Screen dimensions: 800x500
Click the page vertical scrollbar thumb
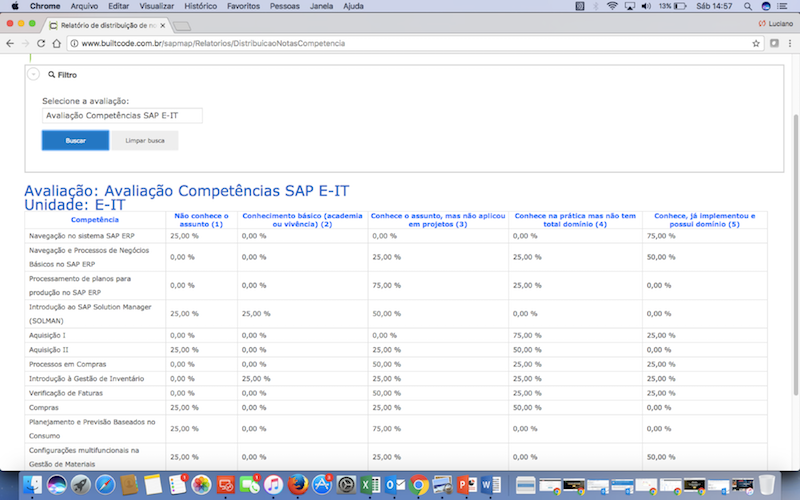795,254
